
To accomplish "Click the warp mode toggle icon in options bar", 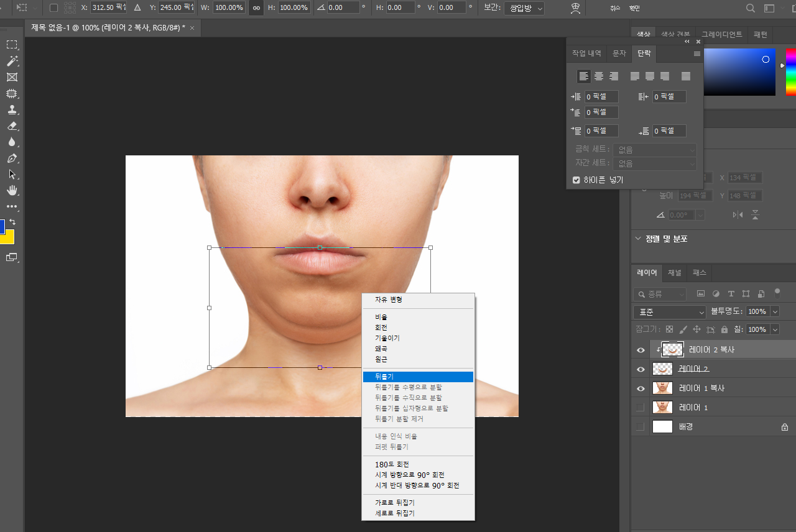I will click(575, 8).
